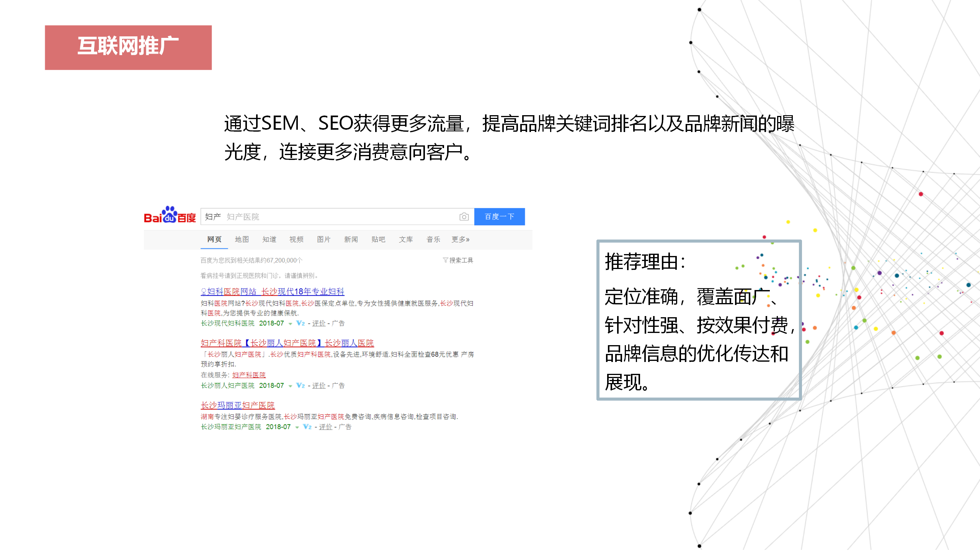Click the 广告 label under 长沙丽人妇产医院
The image size is (980, 551).
tap(338, 386)
